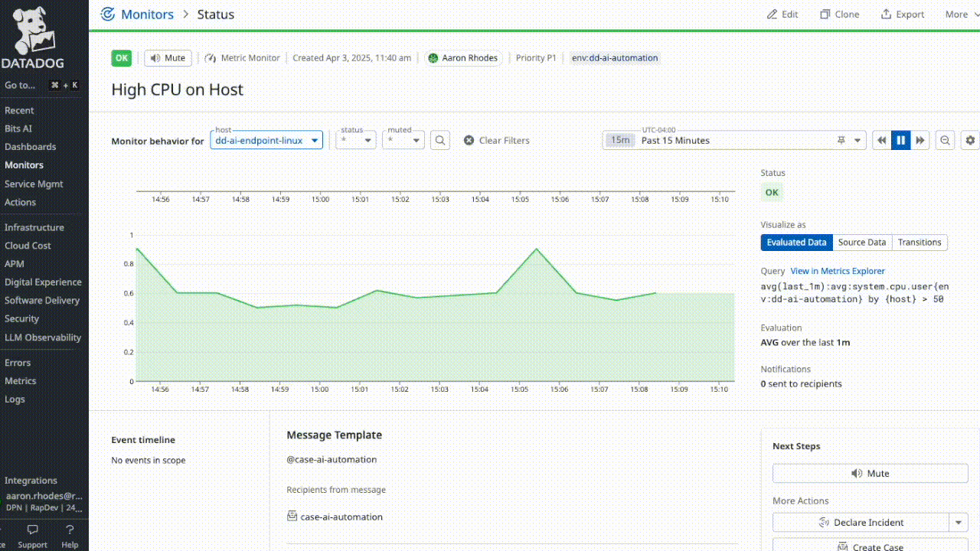
Task: Click the Declare Incident button
Action: tap(861, 523)
